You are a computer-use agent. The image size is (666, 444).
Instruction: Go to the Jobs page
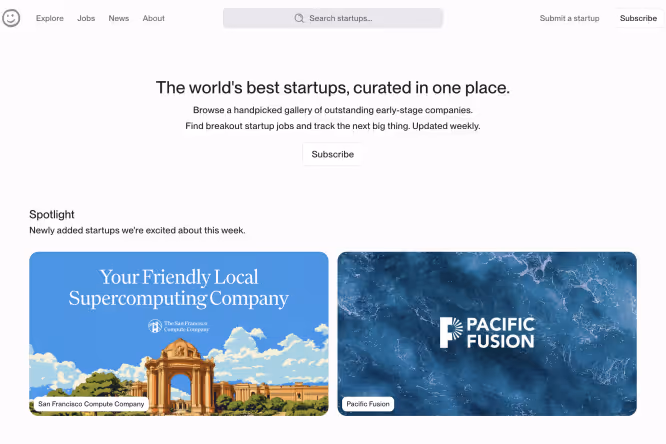(x=86, y=18)
